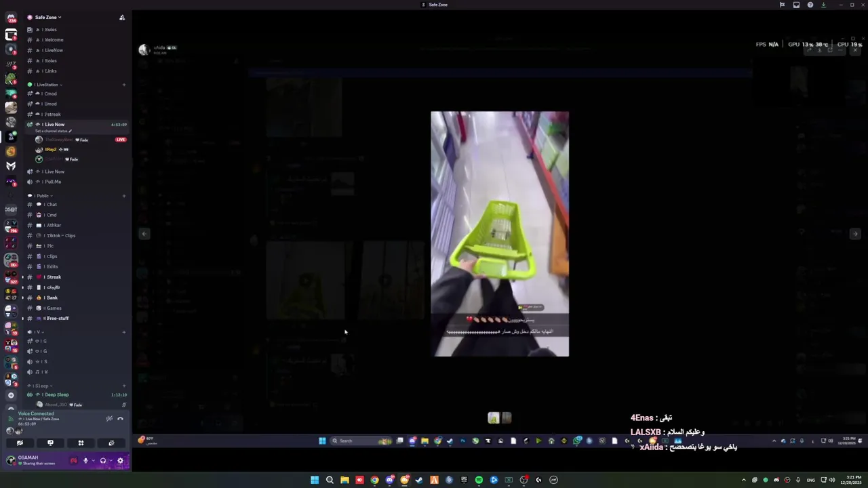Viewport: 868px width, 488px height.
Task: Join the Deep Sleep voice channel
Action: pyautogui.click(x=77, y=394)
